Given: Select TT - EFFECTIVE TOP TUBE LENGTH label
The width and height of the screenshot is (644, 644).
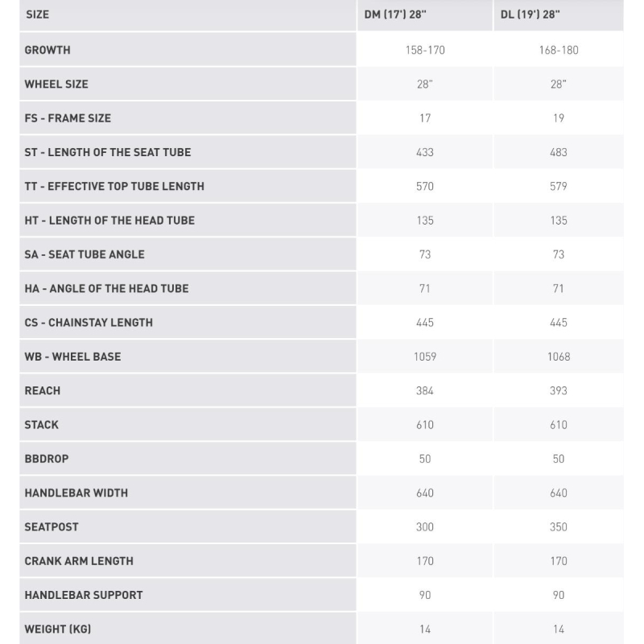Looking at the screenshot, I should click(114, 186).
